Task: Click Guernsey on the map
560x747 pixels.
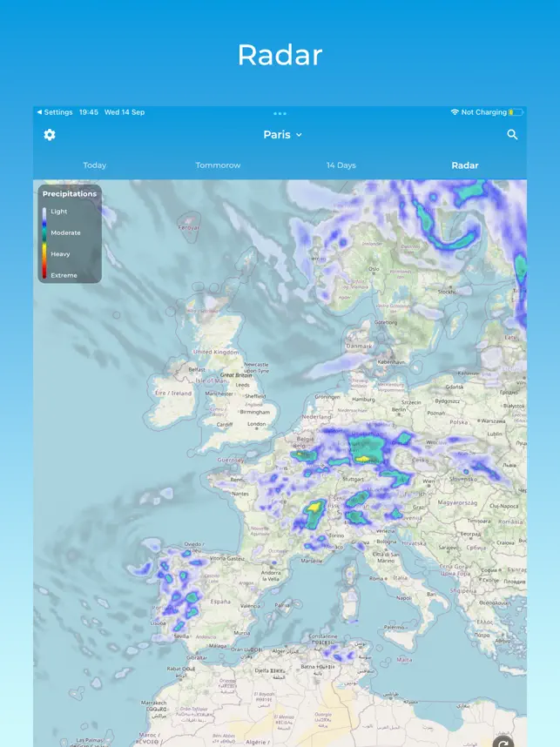Action: tap(231, 461)
